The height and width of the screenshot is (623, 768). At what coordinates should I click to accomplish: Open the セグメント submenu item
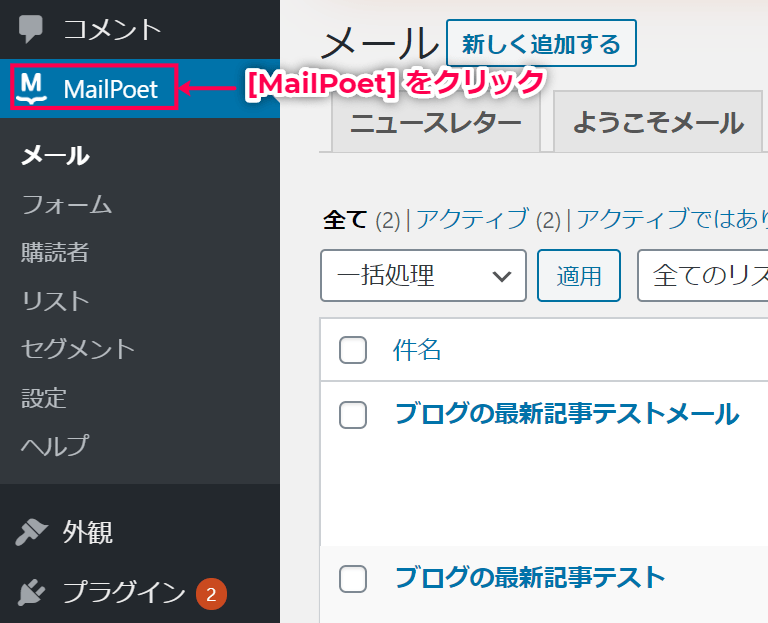point(78,349)
